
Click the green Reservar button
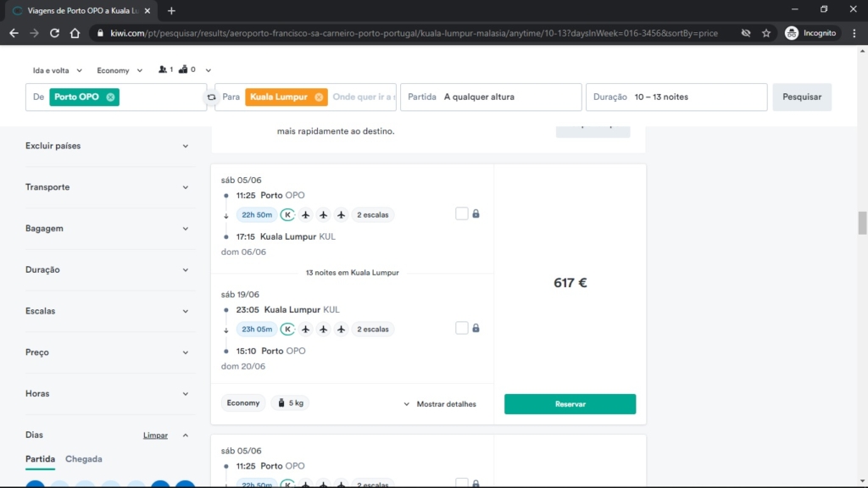coord(570,404)
